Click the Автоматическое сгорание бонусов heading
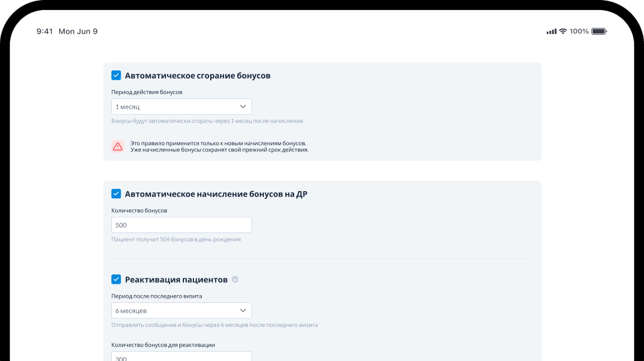This screenshot has width=644, height=361. point(197,75)
